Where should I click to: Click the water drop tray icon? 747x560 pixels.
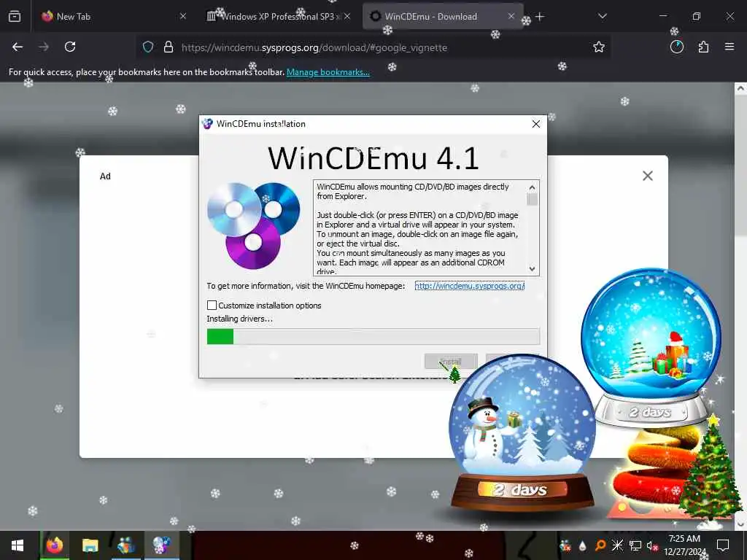582,545
